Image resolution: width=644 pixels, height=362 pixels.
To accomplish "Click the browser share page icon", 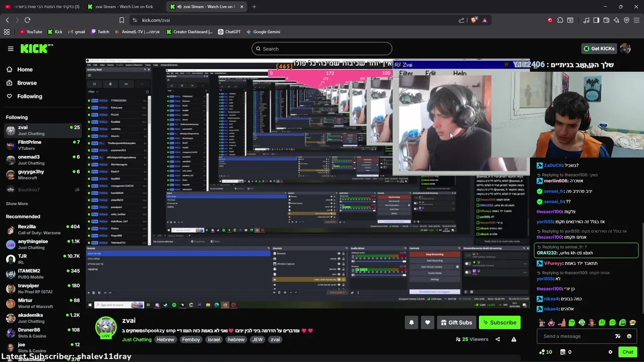I will pyautogui.click(x=461, y=20).
